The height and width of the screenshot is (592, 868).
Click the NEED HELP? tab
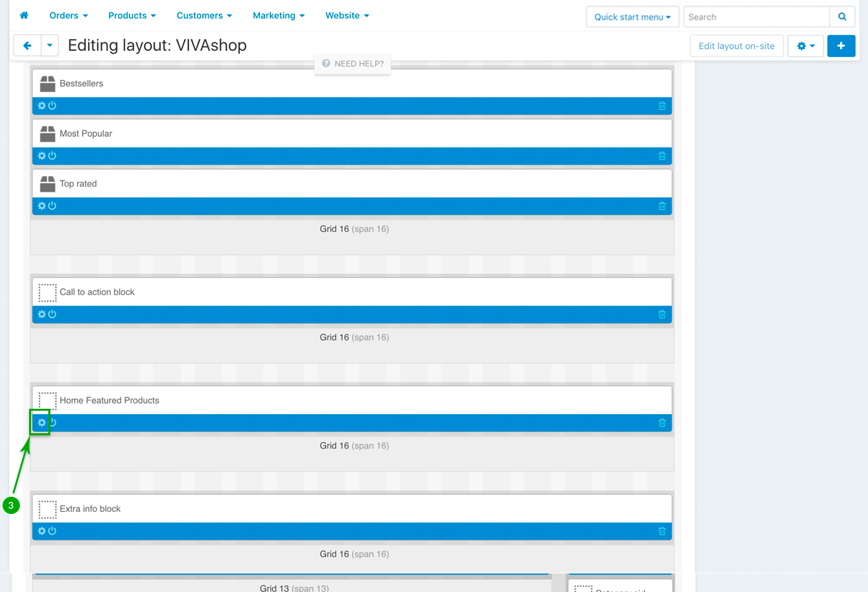(353, 64)
